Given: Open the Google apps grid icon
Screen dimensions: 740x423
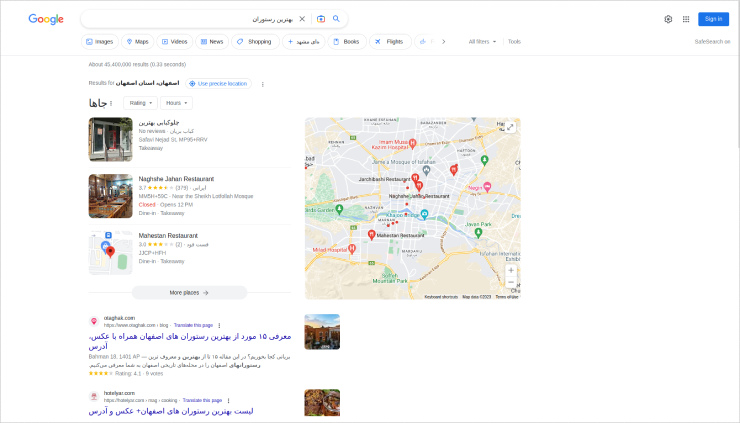Looking at the screenshot, I should pyautogui.click(x=686, y=19).
